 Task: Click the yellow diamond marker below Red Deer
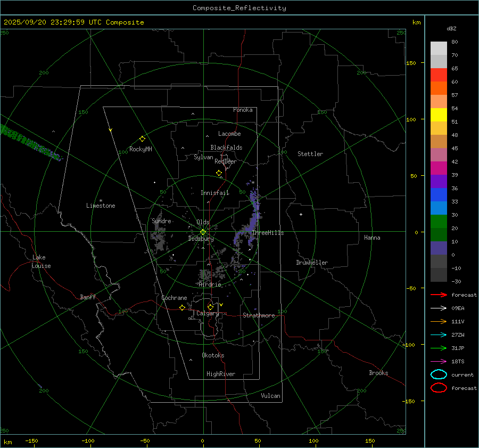(219, 173)
